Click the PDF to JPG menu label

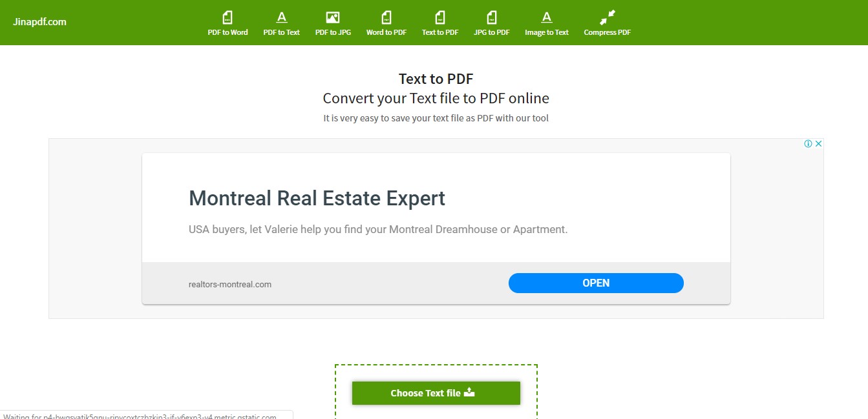click(333, 32)
